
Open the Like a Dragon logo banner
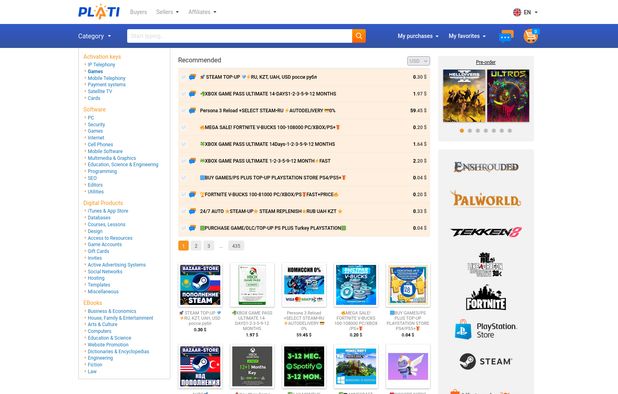click(x=485, y=264)
